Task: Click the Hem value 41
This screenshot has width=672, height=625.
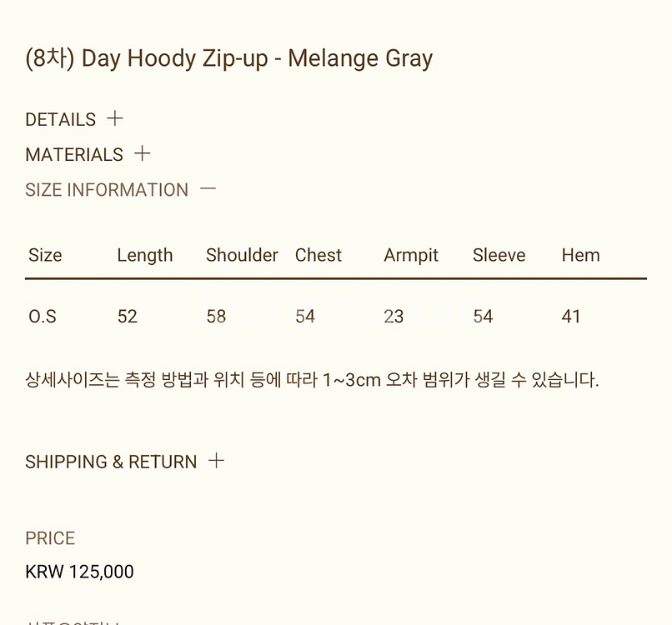Action: point(571,317)
